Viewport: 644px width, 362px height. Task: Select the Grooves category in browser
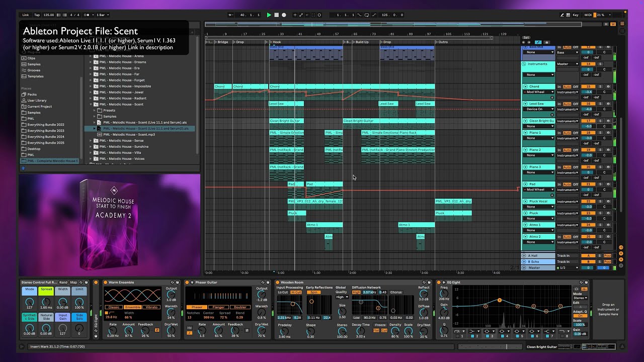[34, 70]
